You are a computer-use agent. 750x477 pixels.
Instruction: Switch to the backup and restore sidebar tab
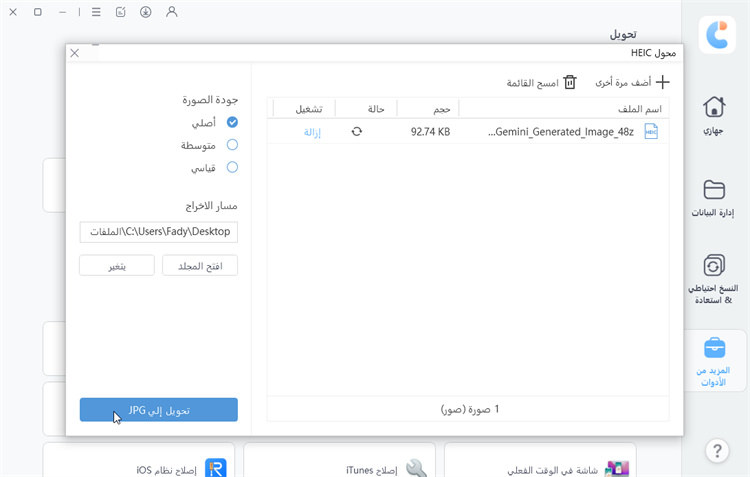click(x=714, y=278)
